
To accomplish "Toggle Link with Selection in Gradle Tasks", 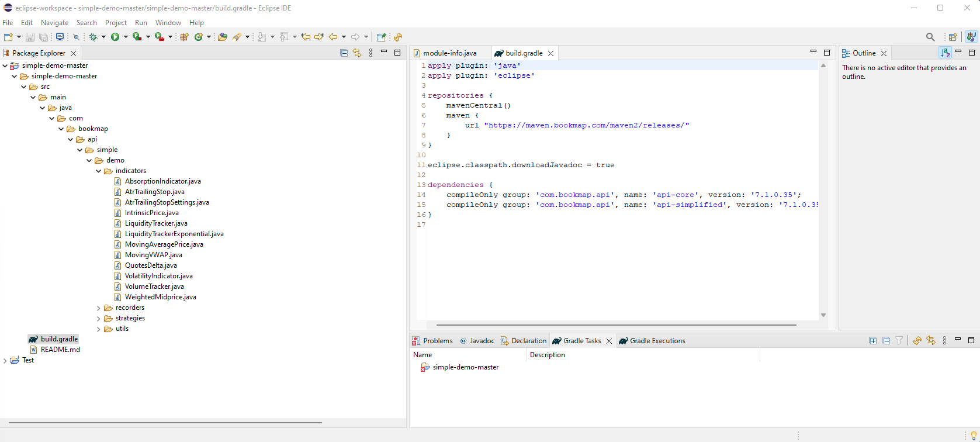I will [x=931, y=341].
